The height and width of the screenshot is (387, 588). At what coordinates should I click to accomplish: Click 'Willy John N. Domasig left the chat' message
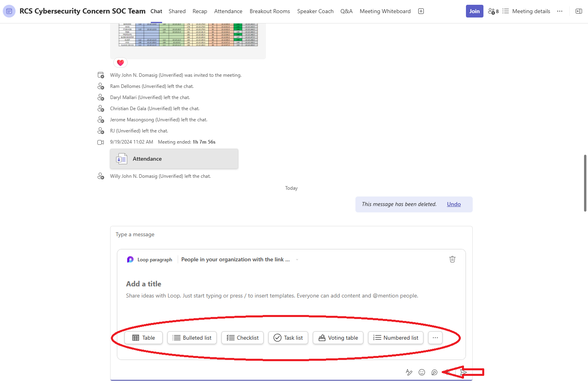point(160,176)
